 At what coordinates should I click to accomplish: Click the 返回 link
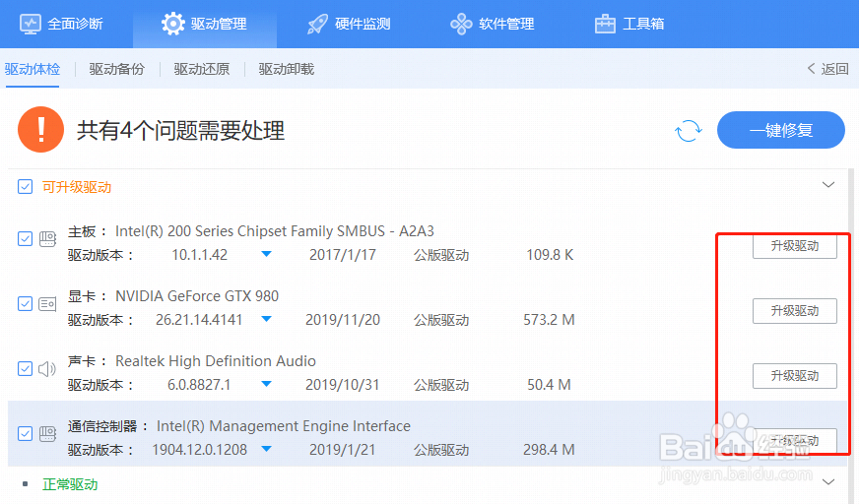pos(835,69)
